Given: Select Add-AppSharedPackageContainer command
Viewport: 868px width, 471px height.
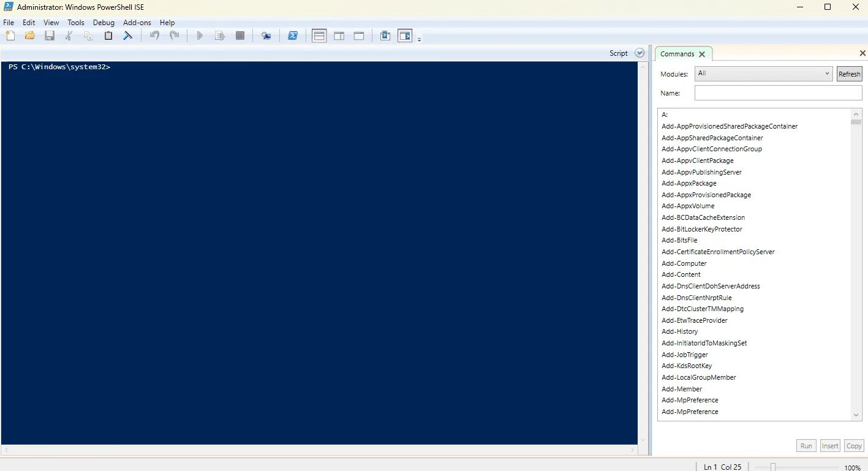Looking at the screenshot, I should (712, 138).
